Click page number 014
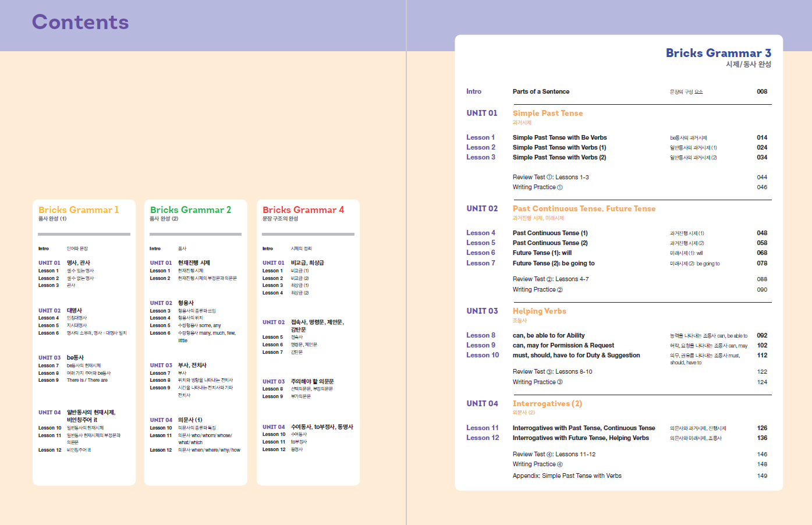 point(762,137)
